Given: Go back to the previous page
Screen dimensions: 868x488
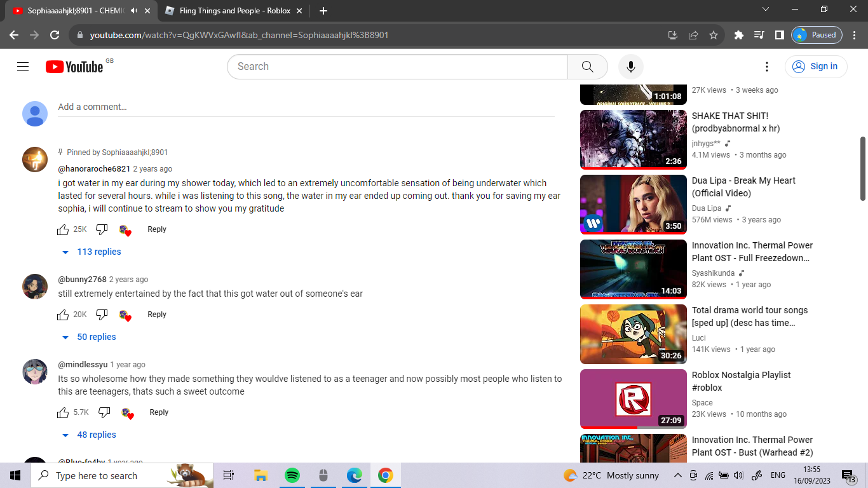Looking at the screenshot, I should [14, 35].
